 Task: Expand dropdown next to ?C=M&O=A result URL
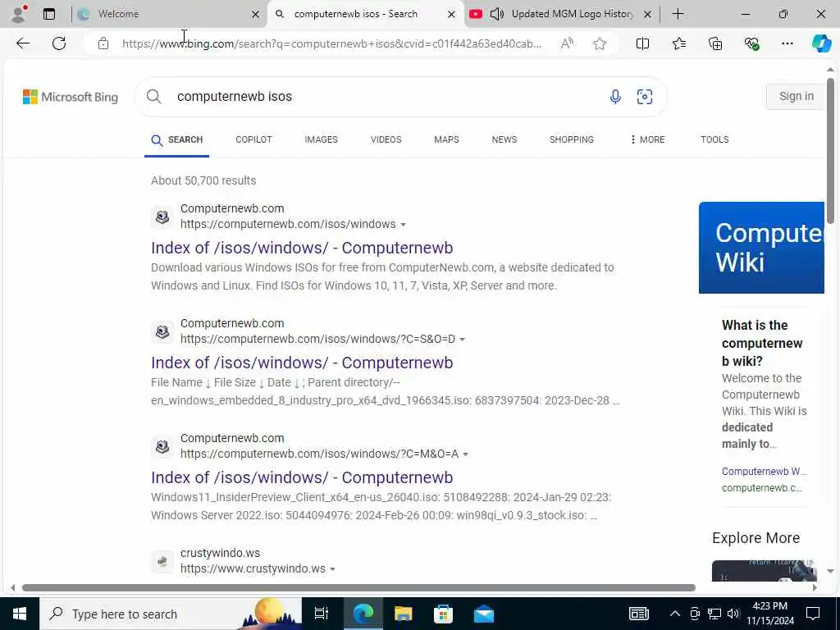[466, 454]
